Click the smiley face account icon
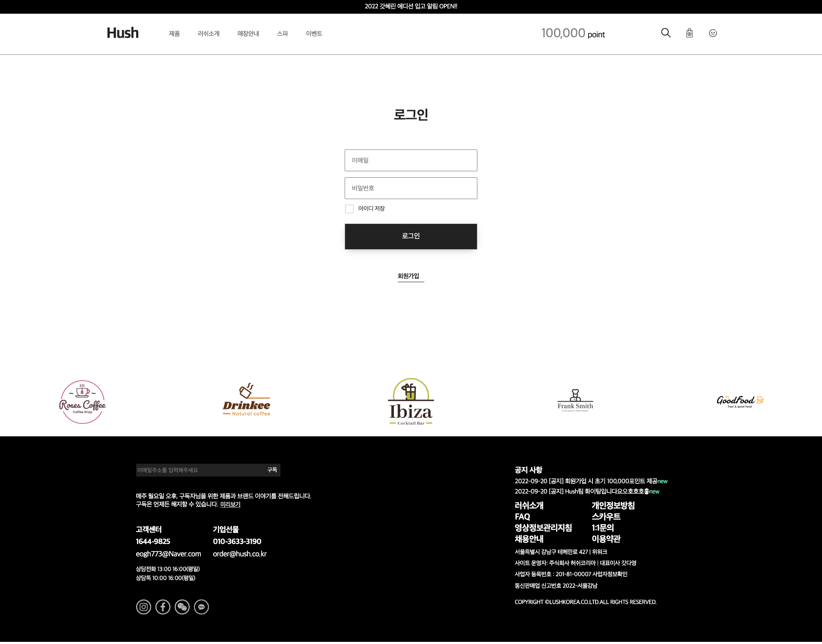Viewport: 822px width, 644px height. [x=713, y=33]
